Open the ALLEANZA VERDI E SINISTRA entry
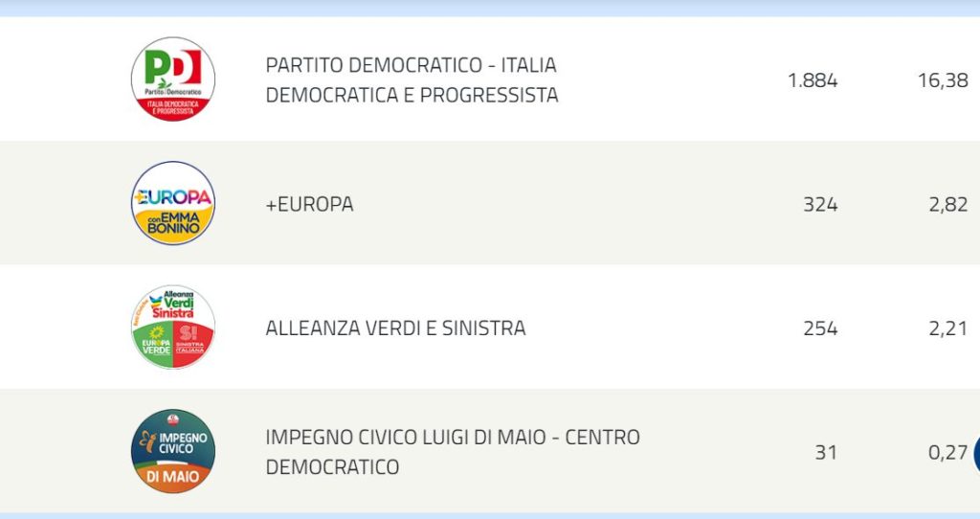 tap(395, 328)
